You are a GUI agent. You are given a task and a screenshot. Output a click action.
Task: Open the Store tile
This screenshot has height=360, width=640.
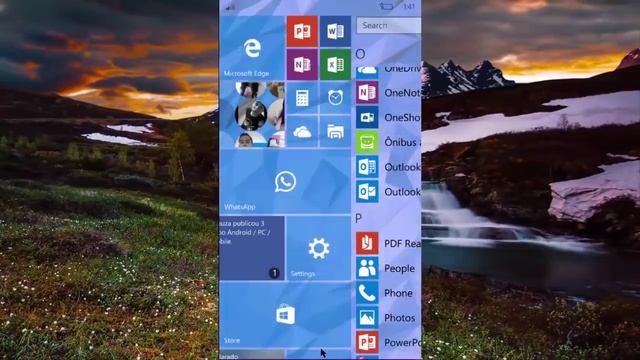(285, 315)
